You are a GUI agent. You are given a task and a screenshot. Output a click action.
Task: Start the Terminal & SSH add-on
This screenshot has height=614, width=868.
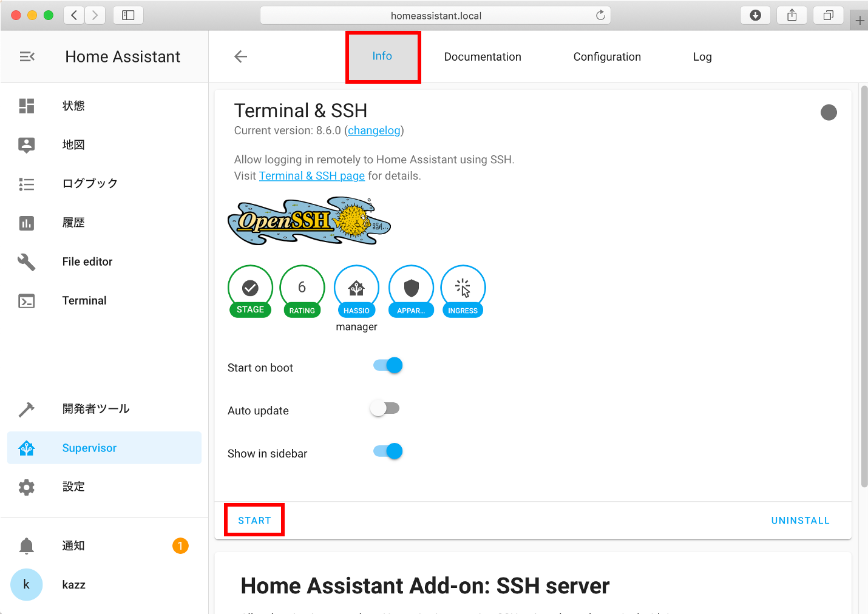254,521
